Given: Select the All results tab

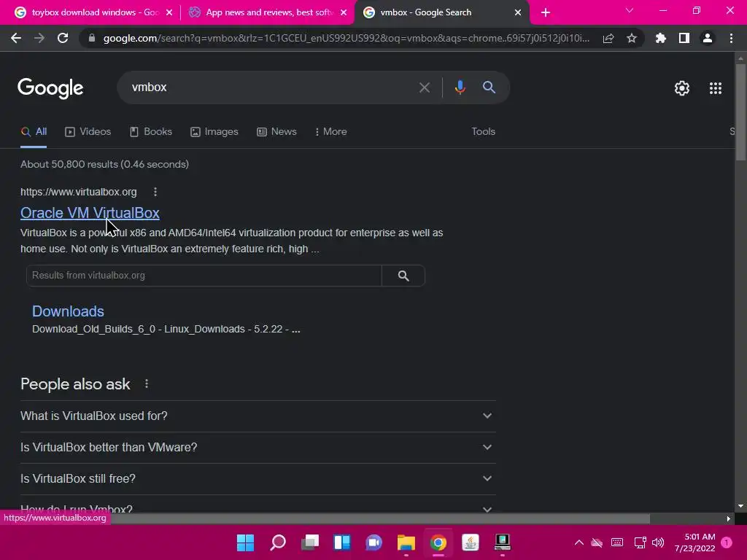Looking at the screenshot, I should [34, 132].
